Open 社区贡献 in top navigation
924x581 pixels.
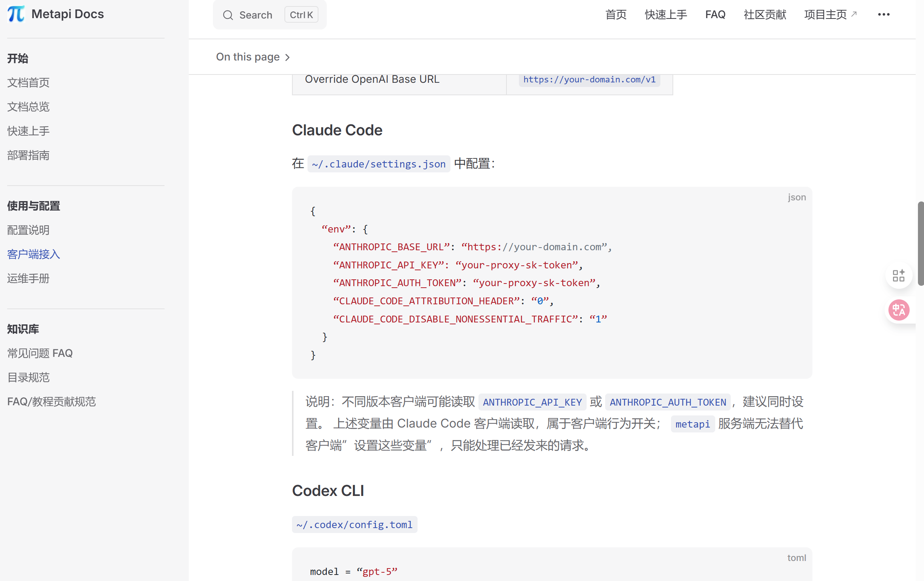click(765, 15)
